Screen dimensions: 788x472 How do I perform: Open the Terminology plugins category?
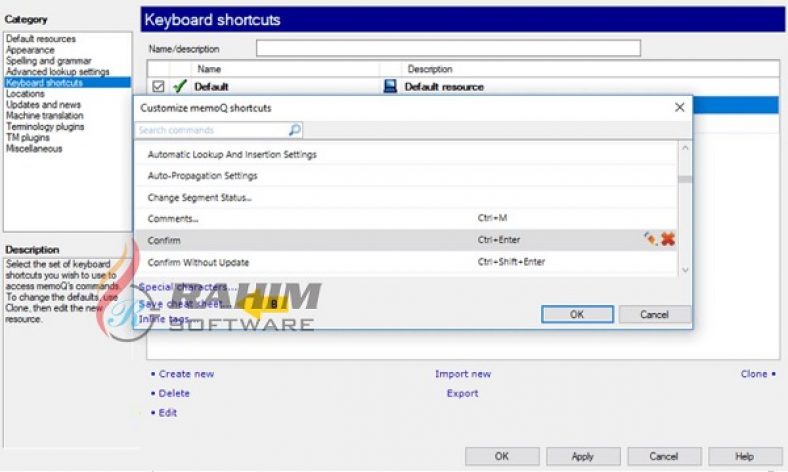coord(45,127)
